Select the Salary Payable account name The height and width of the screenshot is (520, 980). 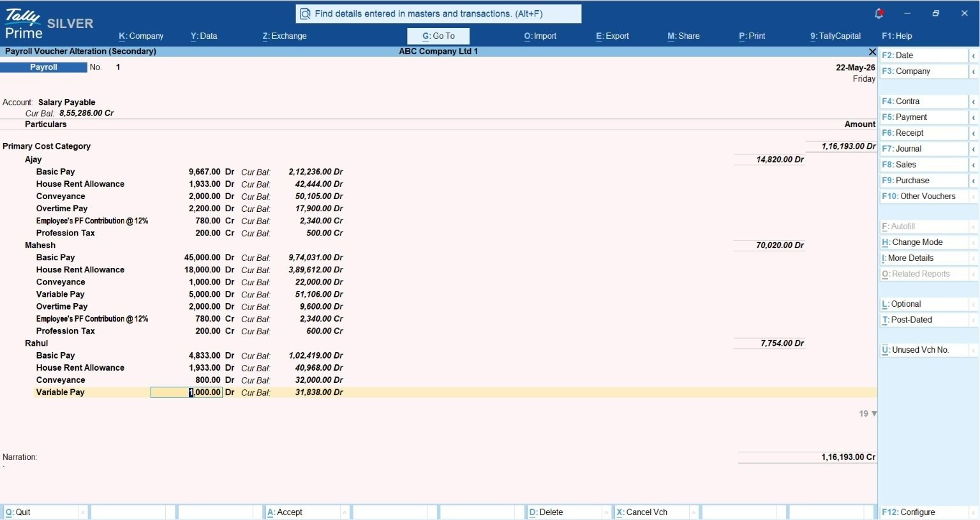[x=67, y=102]
